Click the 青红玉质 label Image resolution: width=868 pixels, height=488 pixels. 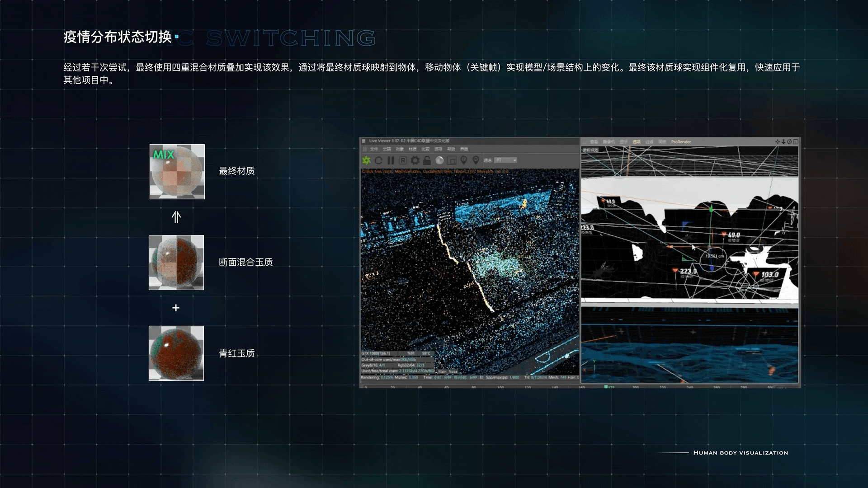pos(237,353)
